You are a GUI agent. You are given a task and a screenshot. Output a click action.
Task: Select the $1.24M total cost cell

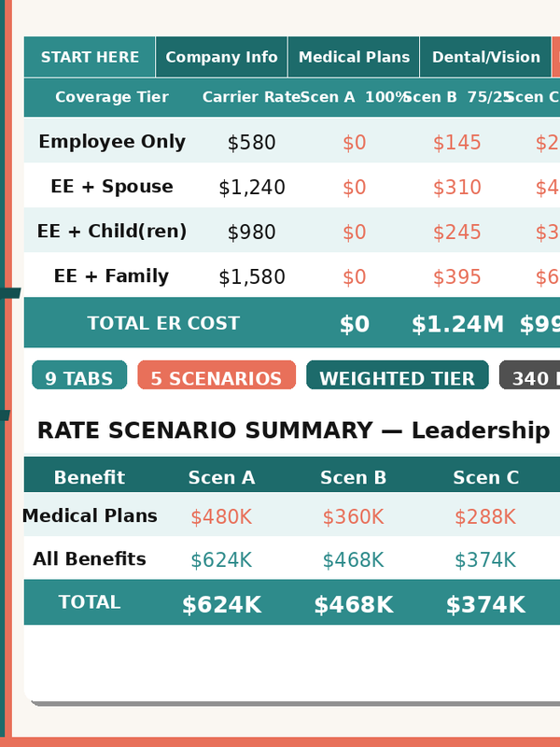[x=457, y=324]
